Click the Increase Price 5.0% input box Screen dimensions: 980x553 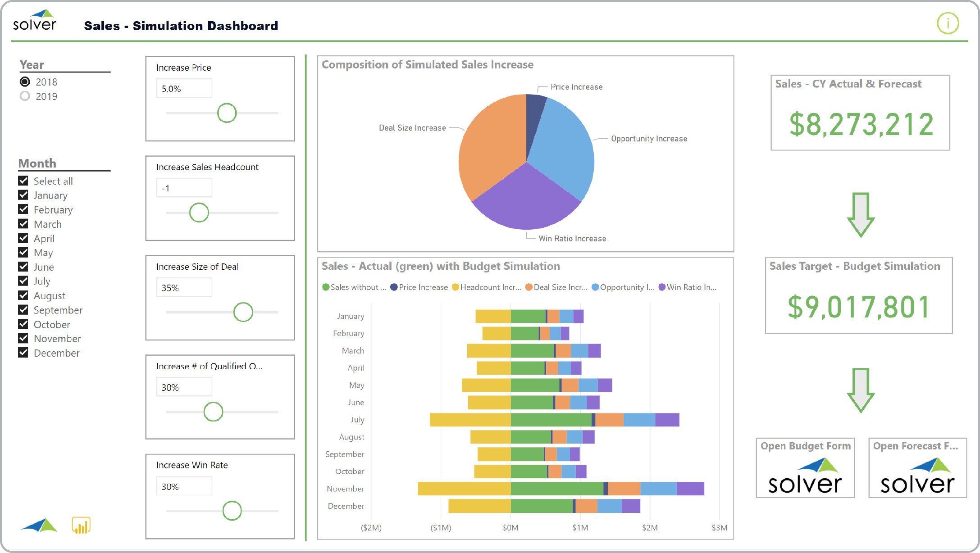click(x=184, y=89)
